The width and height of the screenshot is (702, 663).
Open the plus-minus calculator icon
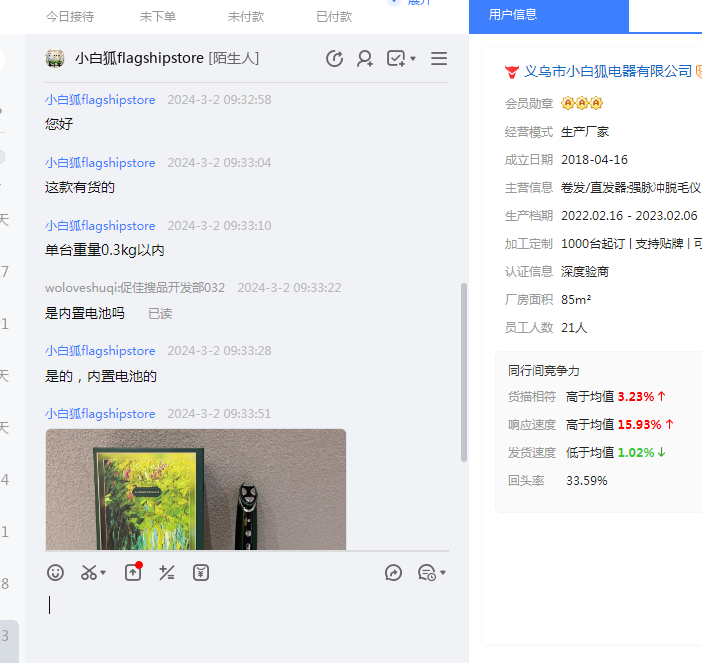click(167, 573)
